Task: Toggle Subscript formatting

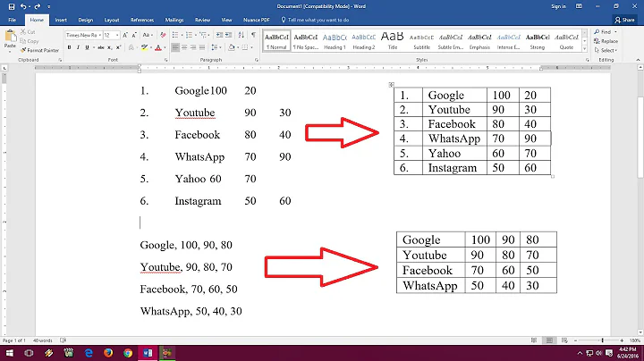Action: point(110,47)
